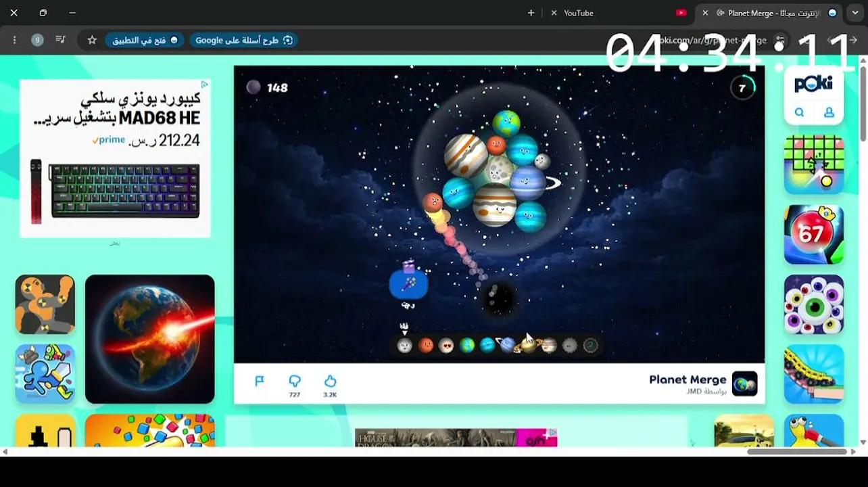The height and width of the screenshot is (487, 868).
Task: Select the locked mystery planet in bar
Action: [x=590, y=346]
